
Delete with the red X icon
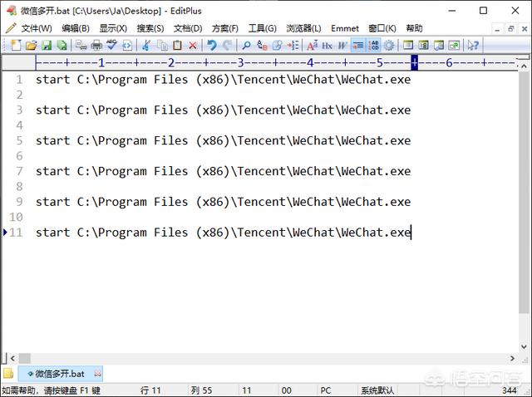click(x=193, y=45)
